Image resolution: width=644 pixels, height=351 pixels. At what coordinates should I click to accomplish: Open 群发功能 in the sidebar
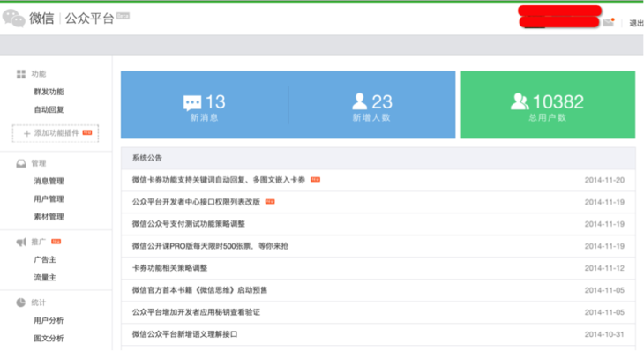point(49,92)
